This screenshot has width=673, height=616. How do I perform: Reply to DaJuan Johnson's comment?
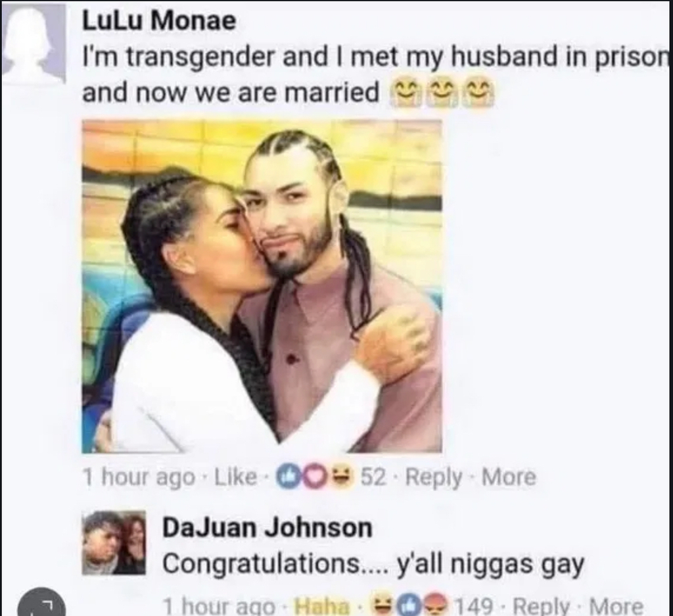pyautogui.click(x=542, y=607)
